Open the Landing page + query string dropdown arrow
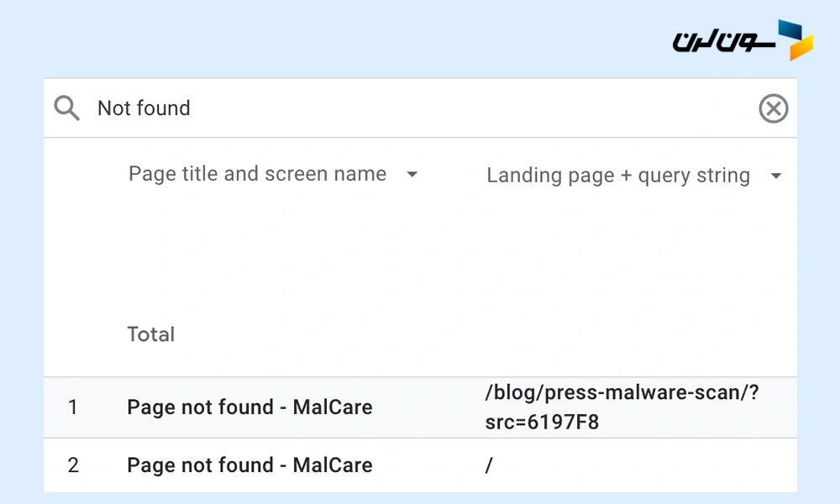Image resolution: width=840 pixels, height=504 pixels. click(x=775, y=176)
